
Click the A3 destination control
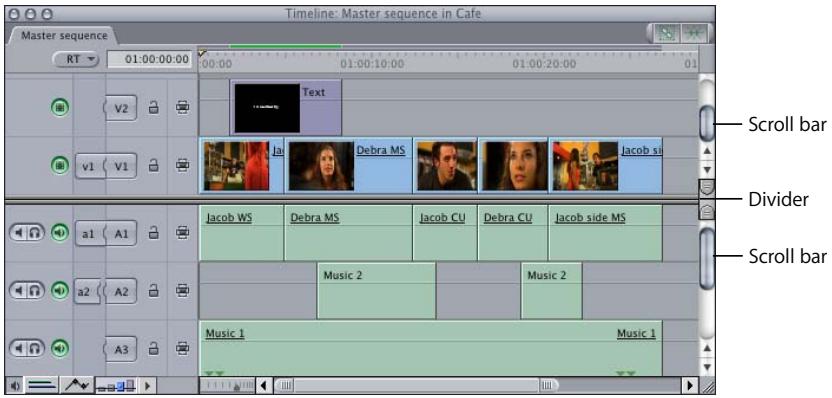[120, 349]
